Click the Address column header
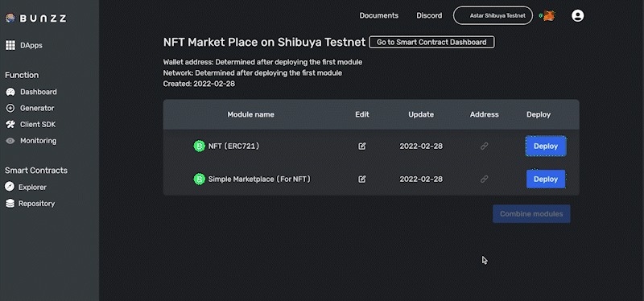644x301 pixels. point(485,114)
